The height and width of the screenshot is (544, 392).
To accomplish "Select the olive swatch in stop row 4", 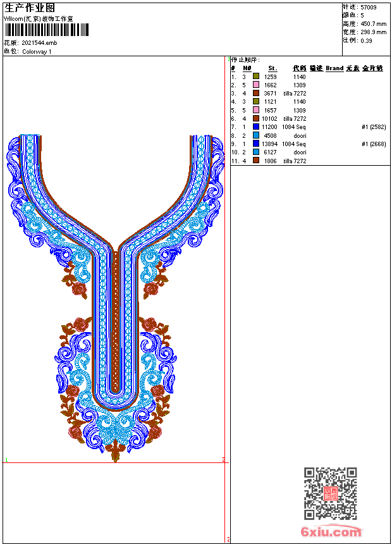I will [256, 101].
